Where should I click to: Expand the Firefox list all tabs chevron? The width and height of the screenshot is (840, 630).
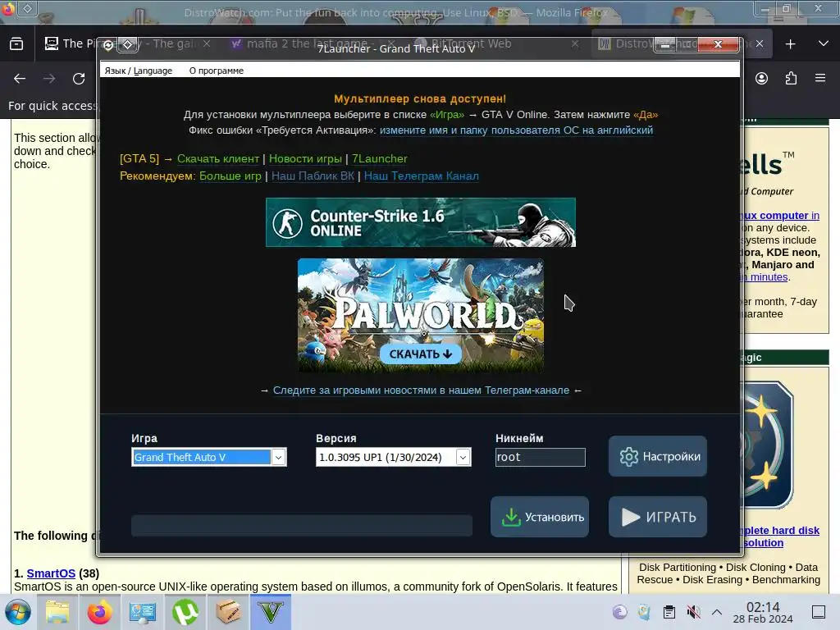point(824,43)
